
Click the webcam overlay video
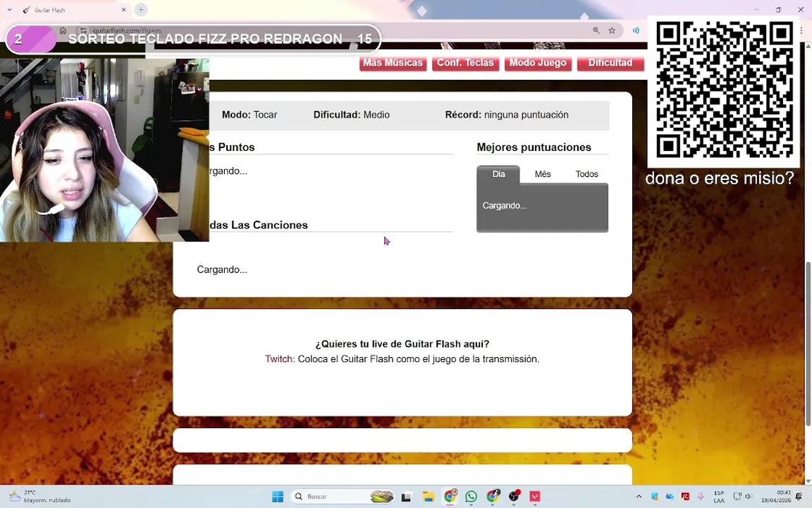tap(104, 150)
